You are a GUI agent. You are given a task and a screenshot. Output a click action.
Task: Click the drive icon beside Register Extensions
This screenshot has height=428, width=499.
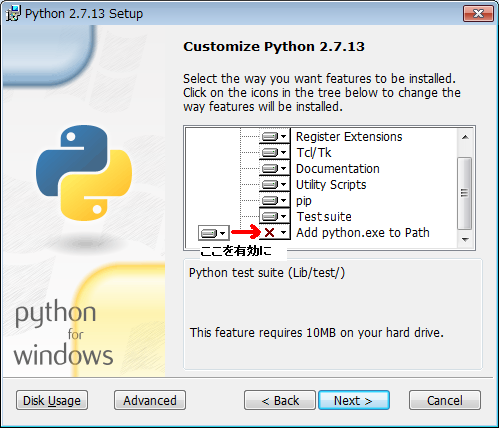pos(270,136)
